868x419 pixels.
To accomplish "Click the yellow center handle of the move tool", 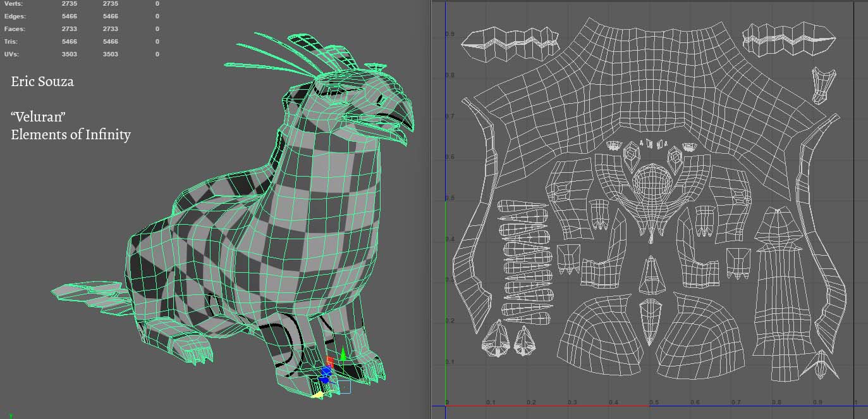I will point(319,395).
